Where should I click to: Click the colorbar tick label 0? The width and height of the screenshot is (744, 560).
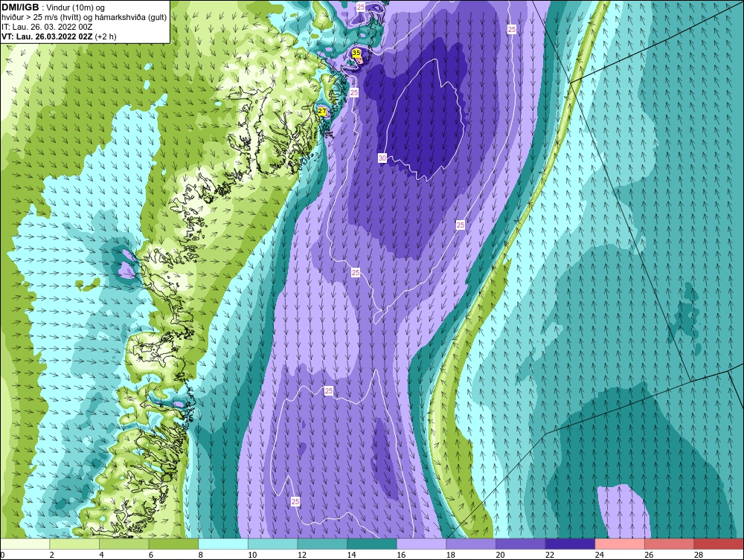click(x=2, y=555)
